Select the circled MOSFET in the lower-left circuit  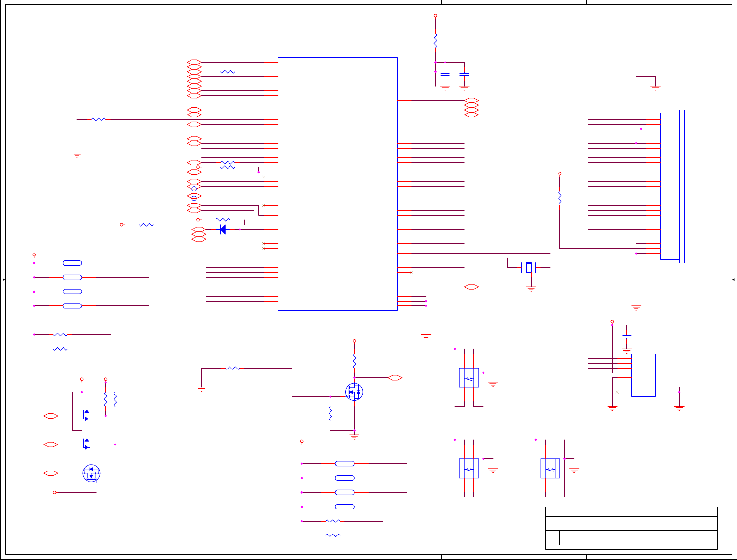[91, 473]
